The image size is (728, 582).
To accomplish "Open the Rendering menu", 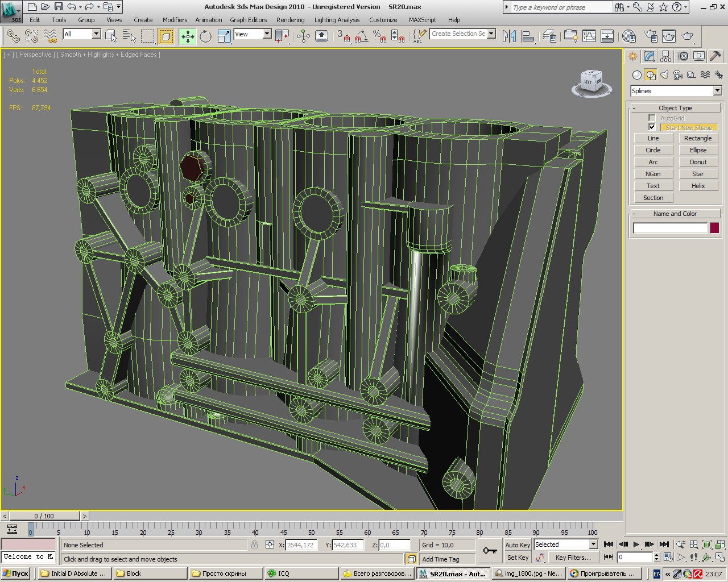I will tap(290, 20).
